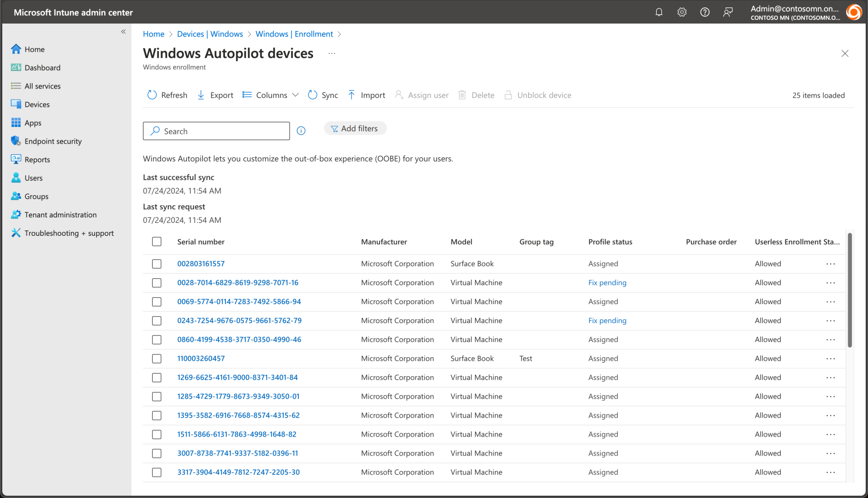Click the Add filters button

355,129
